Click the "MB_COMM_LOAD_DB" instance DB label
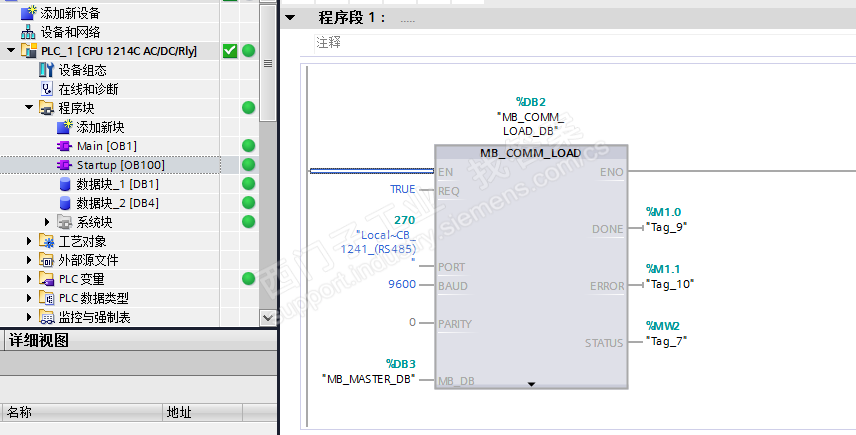856x435 pixels. tap(531, 124)
